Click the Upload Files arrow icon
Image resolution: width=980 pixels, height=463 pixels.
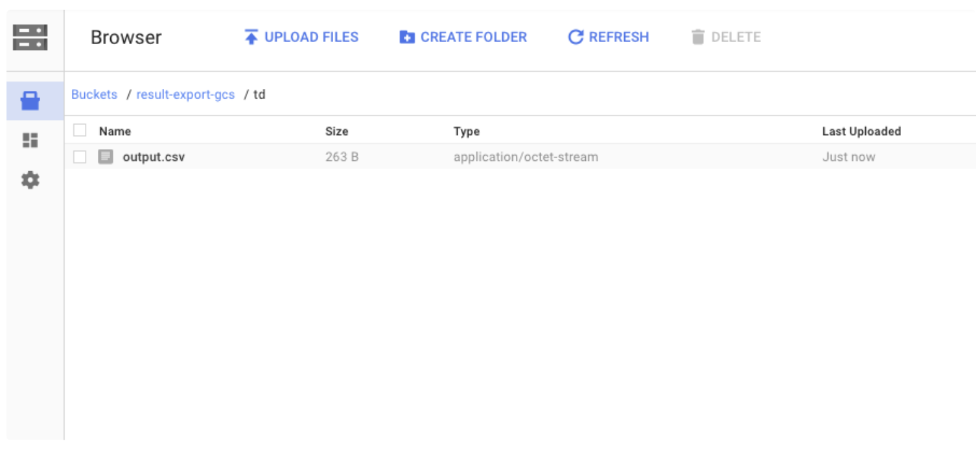pos(251,37)
